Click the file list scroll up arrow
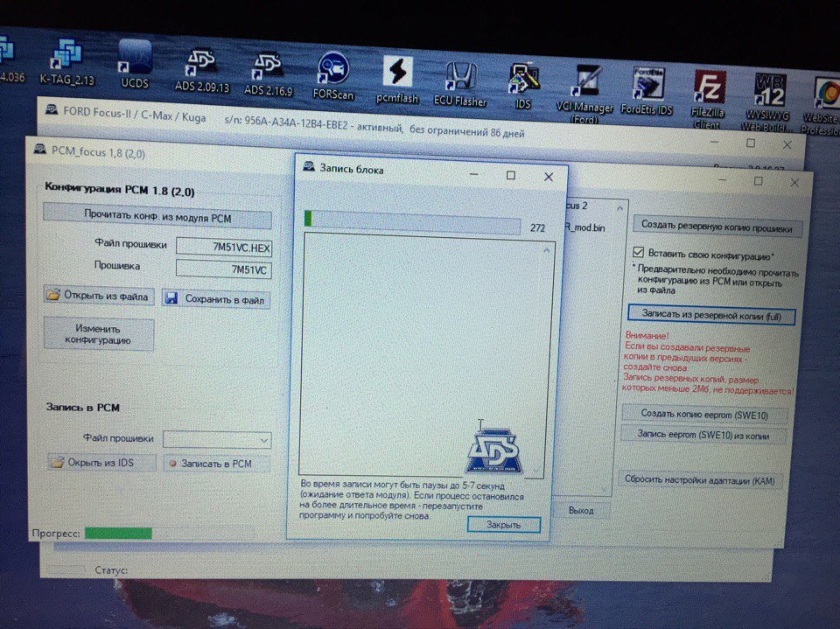The width and height of the screenshot is (840, 629). tap(619, 208)
